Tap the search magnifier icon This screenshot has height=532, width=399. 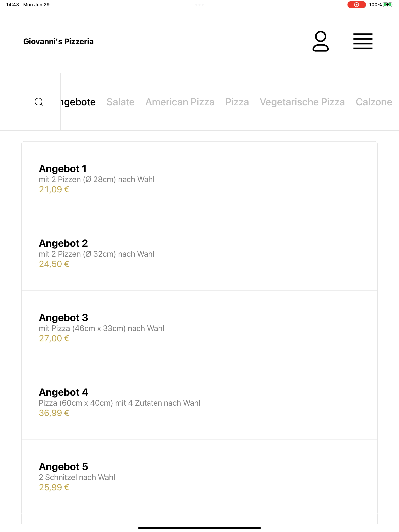39,102
